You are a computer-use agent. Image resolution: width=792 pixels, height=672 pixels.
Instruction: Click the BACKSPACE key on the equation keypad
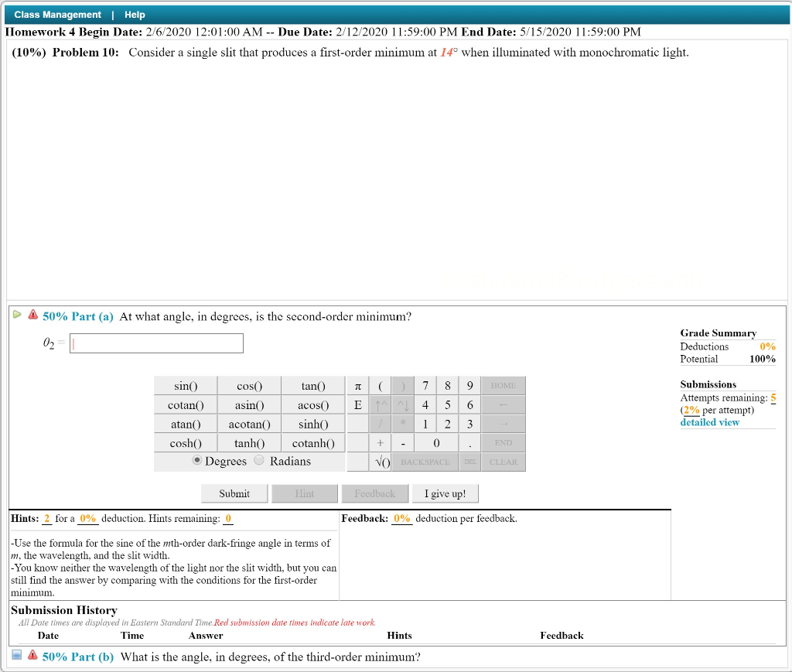pos(426,462)
